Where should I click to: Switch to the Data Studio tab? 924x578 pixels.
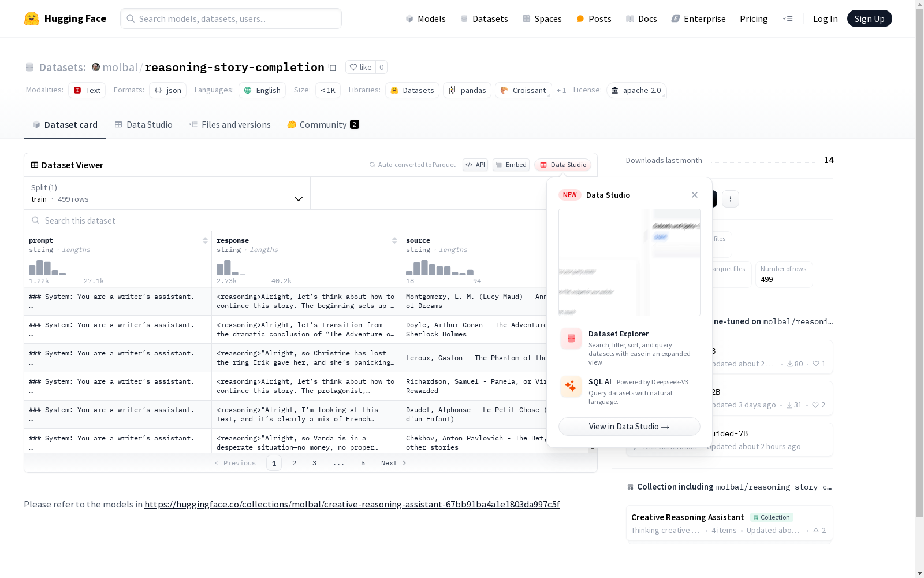coord(144,124)
